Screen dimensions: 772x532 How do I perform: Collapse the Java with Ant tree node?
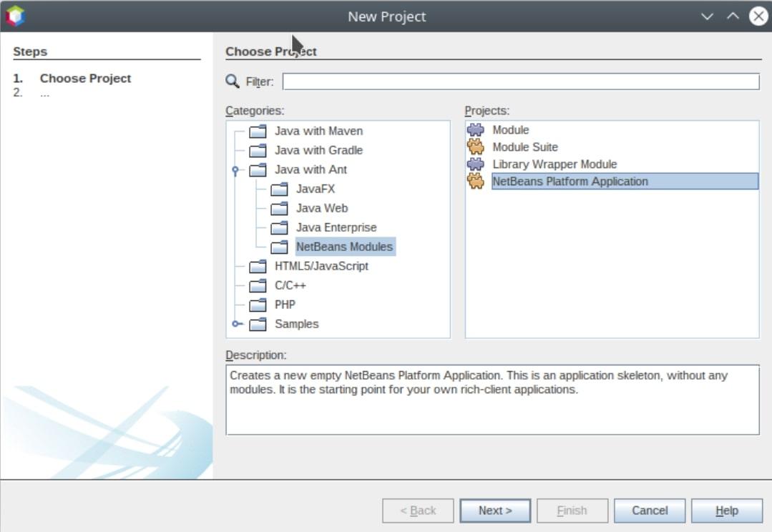pos(235,170)
